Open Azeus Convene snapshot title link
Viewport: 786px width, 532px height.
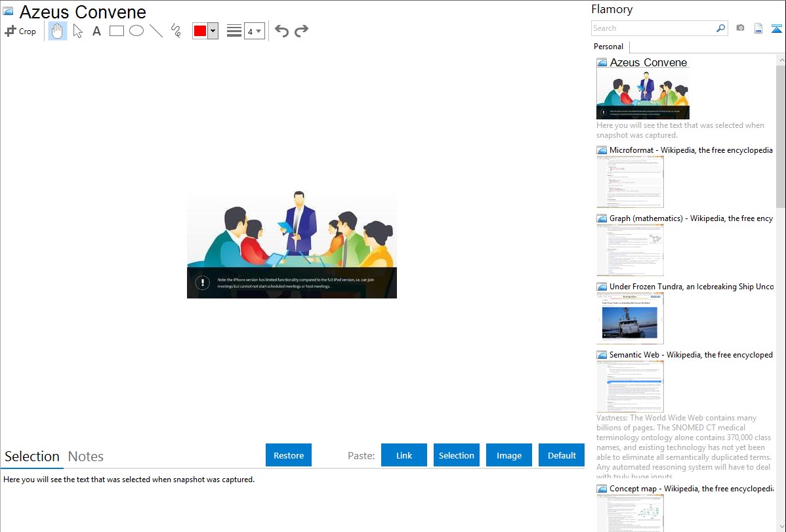648,63
